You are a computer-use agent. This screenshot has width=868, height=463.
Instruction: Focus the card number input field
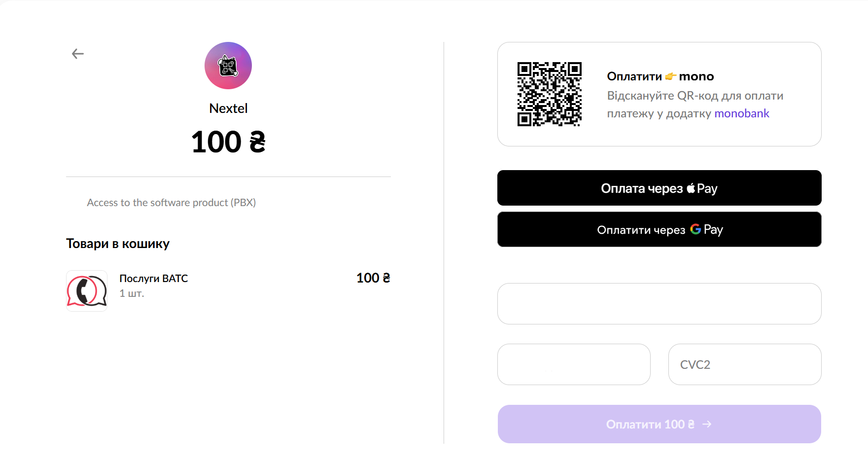pyautogui.click(x=659, y=304)
